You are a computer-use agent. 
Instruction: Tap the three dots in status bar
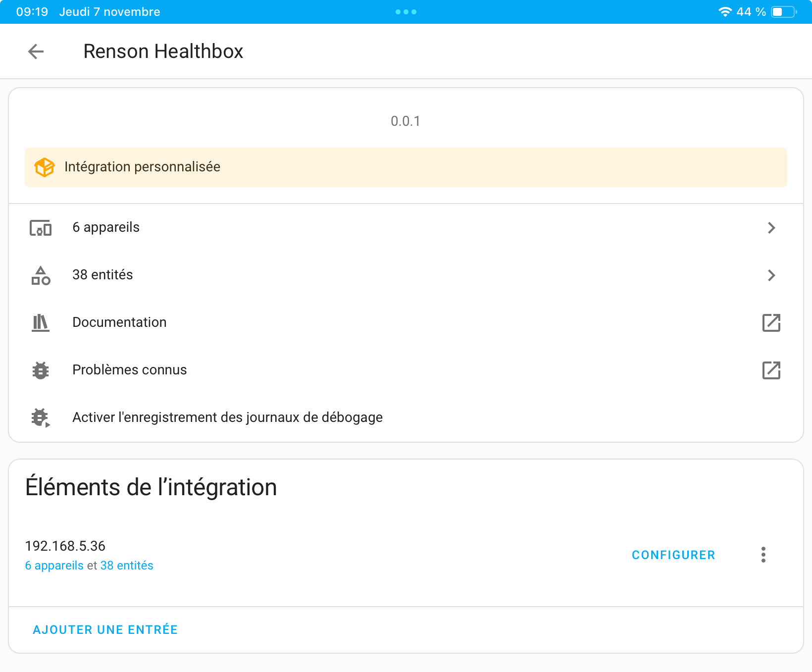406,12
